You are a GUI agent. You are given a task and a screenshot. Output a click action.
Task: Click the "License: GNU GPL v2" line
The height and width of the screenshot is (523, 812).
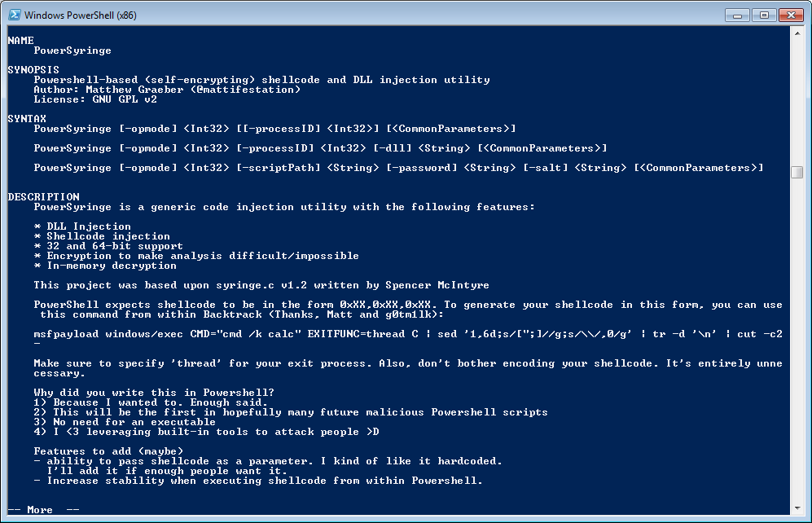[x=95, y=99]
